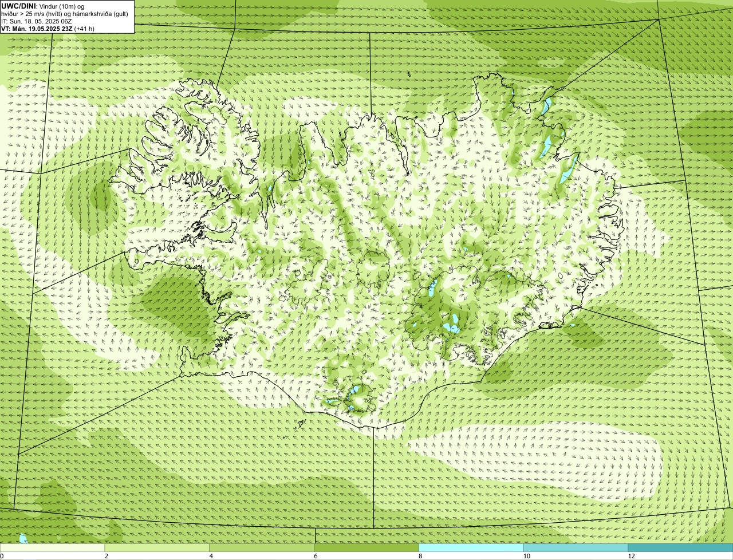Click the legend tick label '8'
The width and height of the screenshot is (733, 560).
420,556
